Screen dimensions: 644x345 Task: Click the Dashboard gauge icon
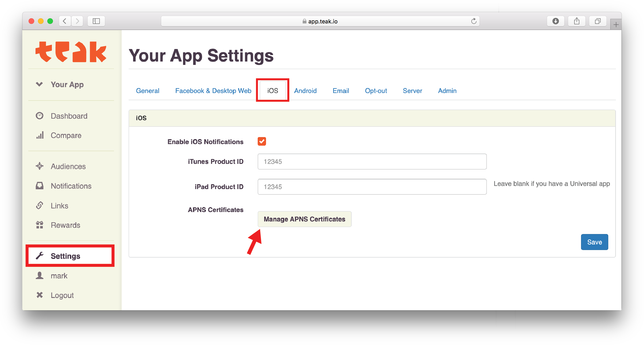40,116
